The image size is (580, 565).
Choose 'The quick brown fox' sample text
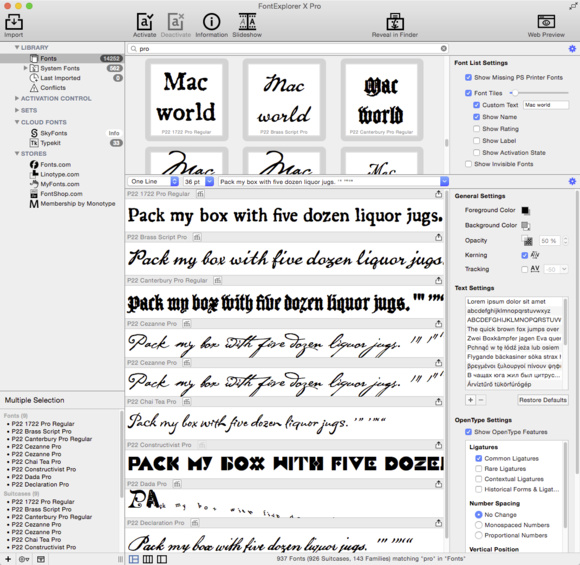click(513, 329)
